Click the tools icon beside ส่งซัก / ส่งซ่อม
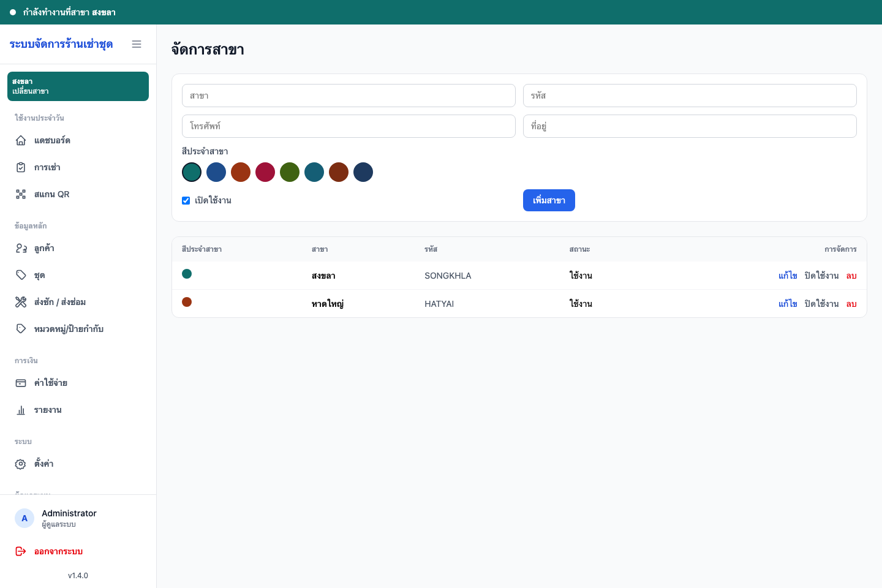 [x=21, y=302]
